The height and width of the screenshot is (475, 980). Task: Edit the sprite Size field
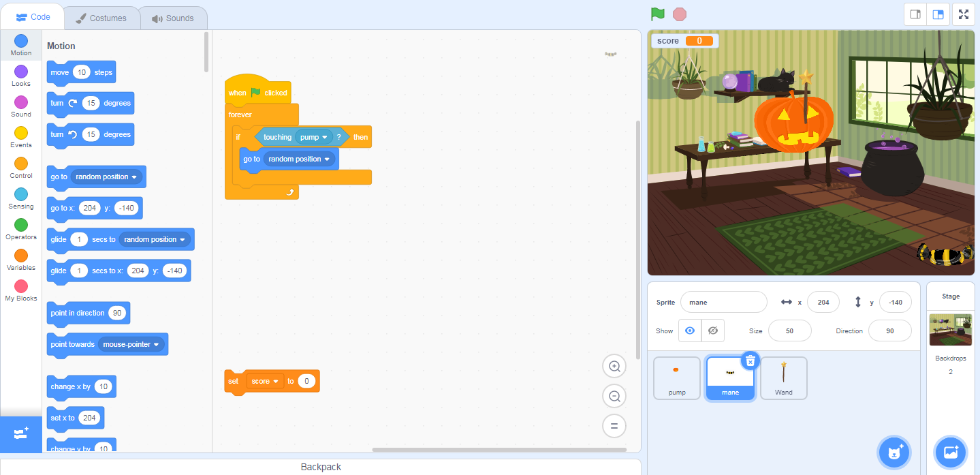pos(790,331)
